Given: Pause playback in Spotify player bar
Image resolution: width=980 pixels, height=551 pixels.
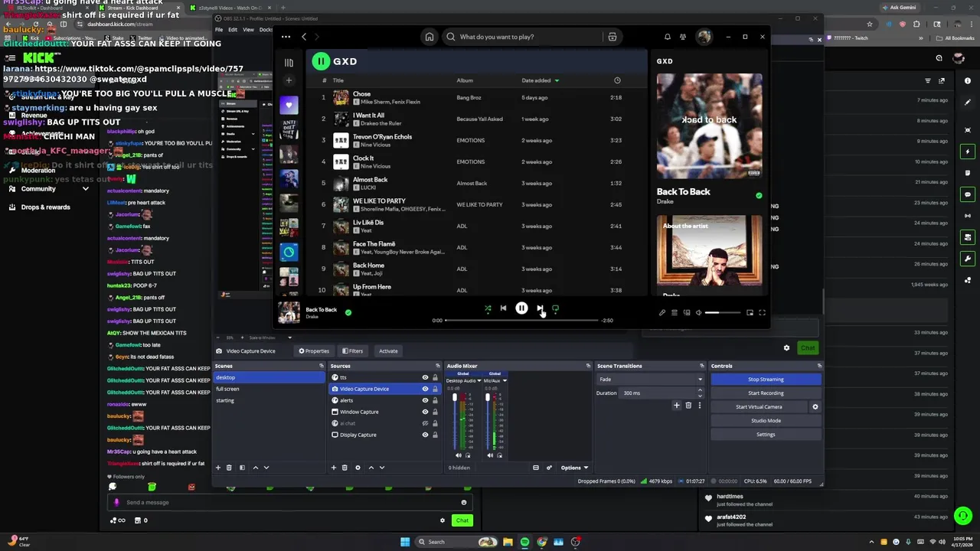Looking at the screenshot, I should click(521, 308).
